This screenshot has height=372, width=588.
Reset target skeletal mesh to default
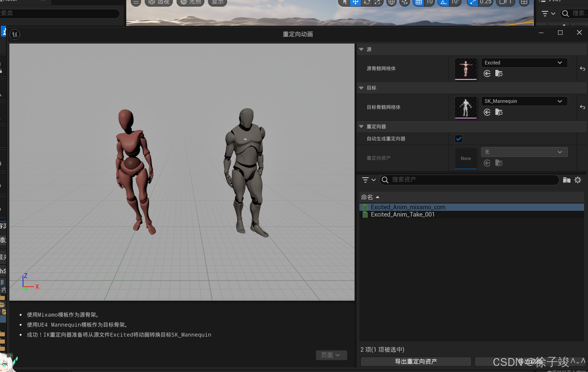coord(582,107)
